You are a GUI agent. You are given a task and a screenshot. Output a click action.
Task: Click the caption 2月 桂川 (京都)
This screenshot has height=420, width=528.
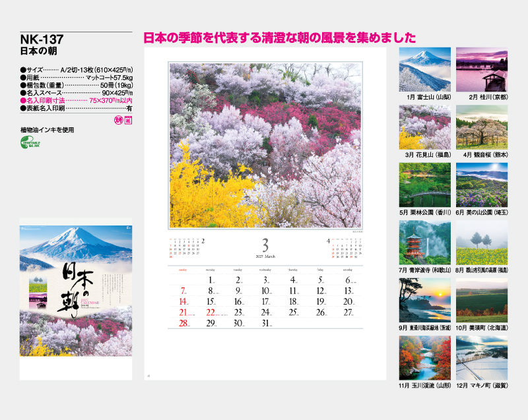[488, 97]
